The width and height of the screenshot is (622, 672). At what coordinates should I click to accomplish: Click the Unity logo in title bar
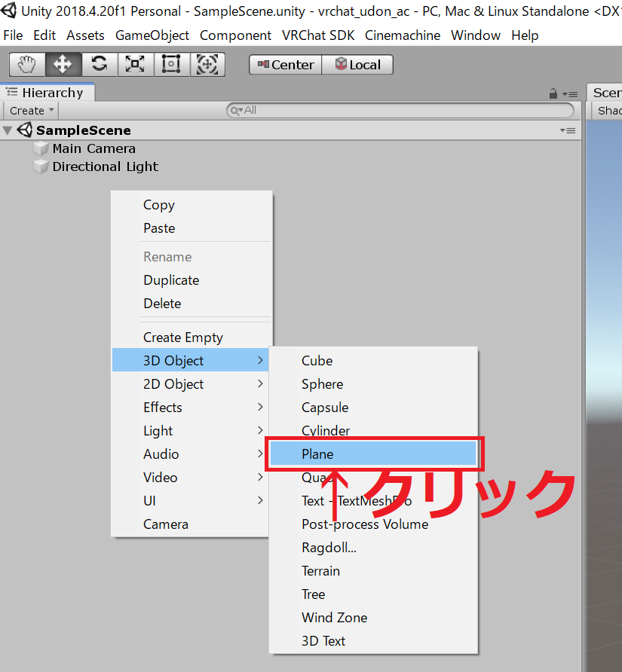coord(8,10)
